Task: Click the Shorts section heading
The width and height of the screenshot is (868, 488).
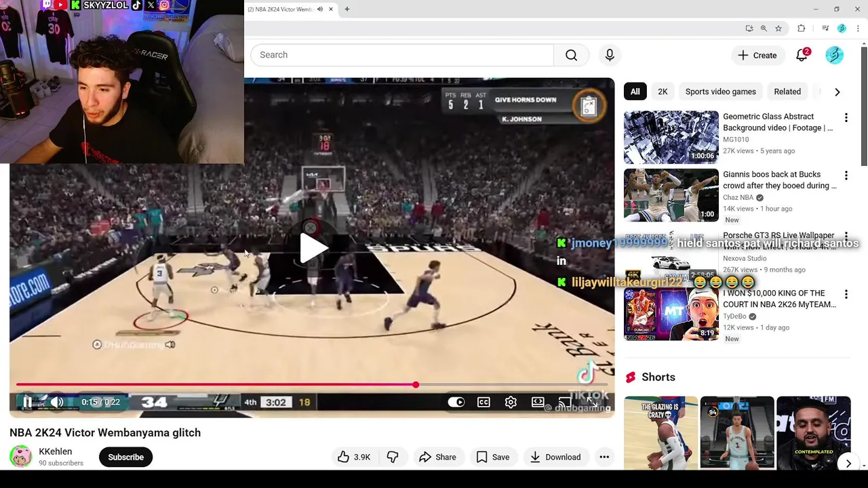Action: [658, 377]
